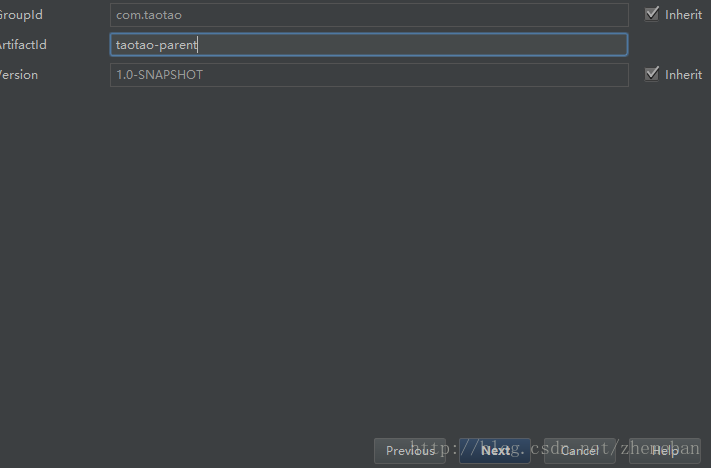Open Help for this dialog
711x468 pixels.
coord(665,451)
